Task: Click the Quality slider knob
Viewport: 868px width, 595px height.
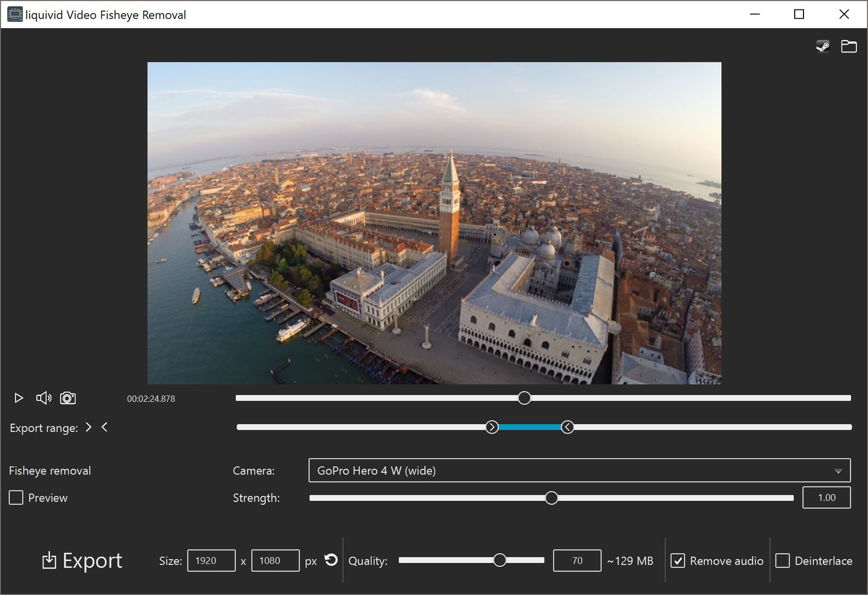Action: pyautogui.click(x=499, y=560)
